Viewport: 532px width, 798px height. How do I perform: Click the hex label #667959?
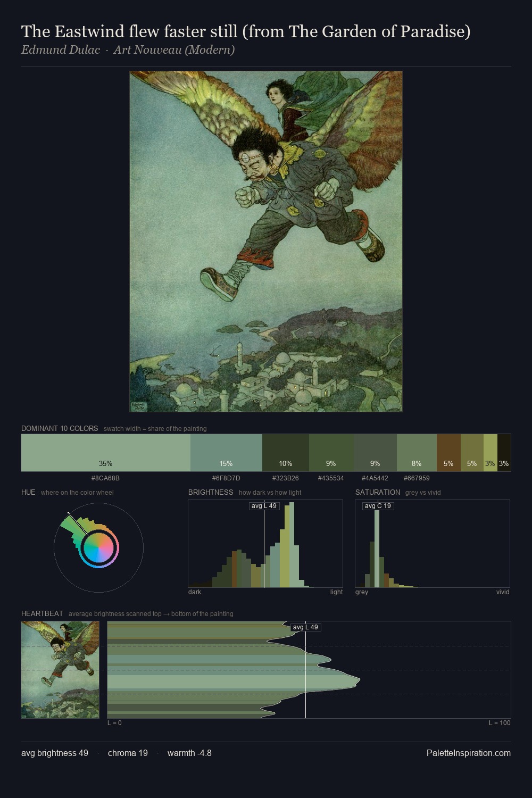click(x=417, y=478)
